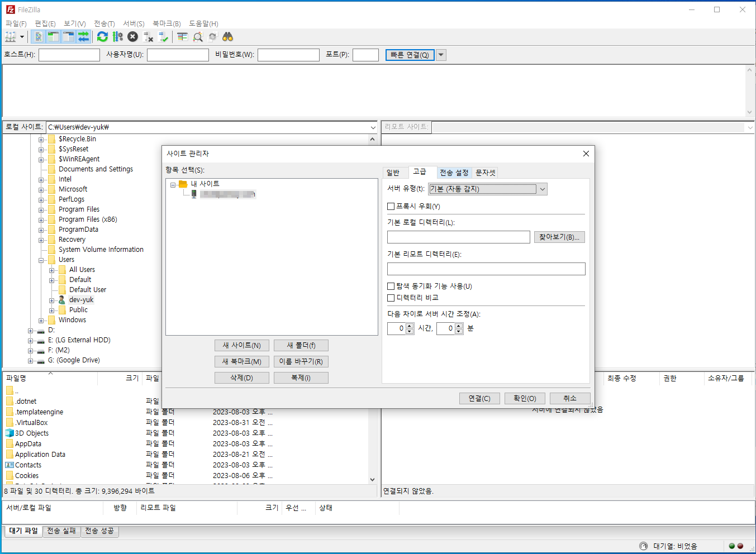Toggle synchronized browsing toolbar icon
The image size is (756, 554).
point(212,37)
